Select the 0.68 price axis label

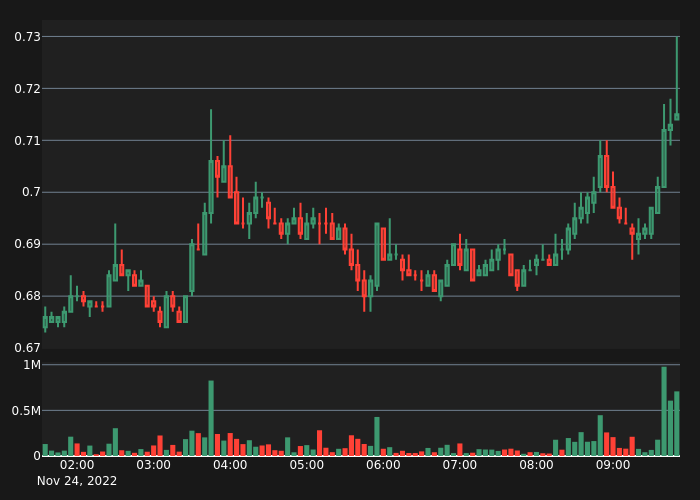(27, 296)
